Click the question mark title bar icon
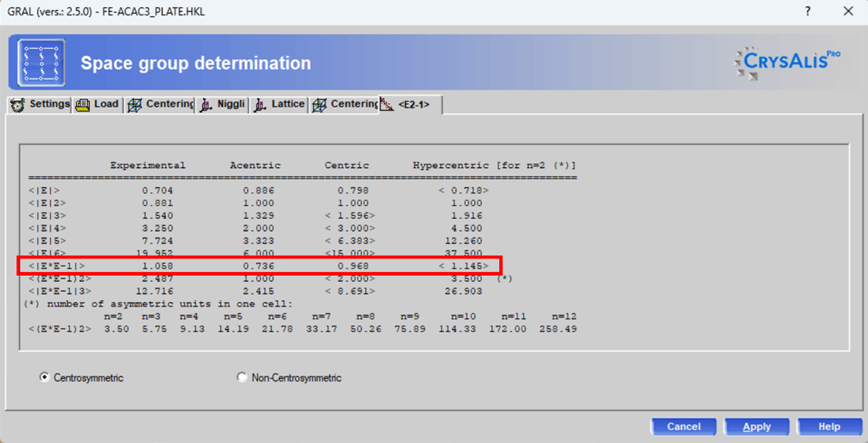The height and width of the screenshot is (443, 868). (x=808, y=12)
